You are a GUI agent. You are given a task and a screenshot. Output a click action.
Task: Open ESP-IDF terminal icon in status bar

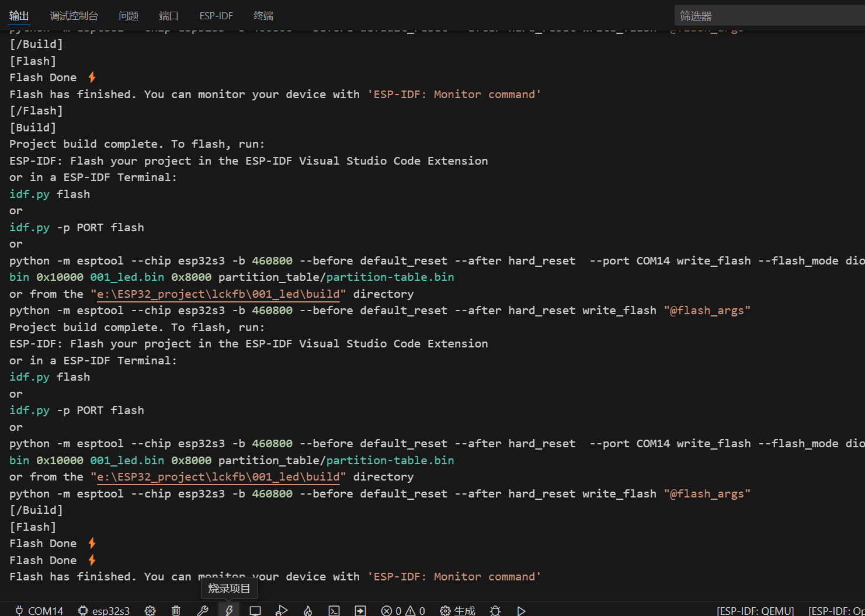tap(334, 610)
